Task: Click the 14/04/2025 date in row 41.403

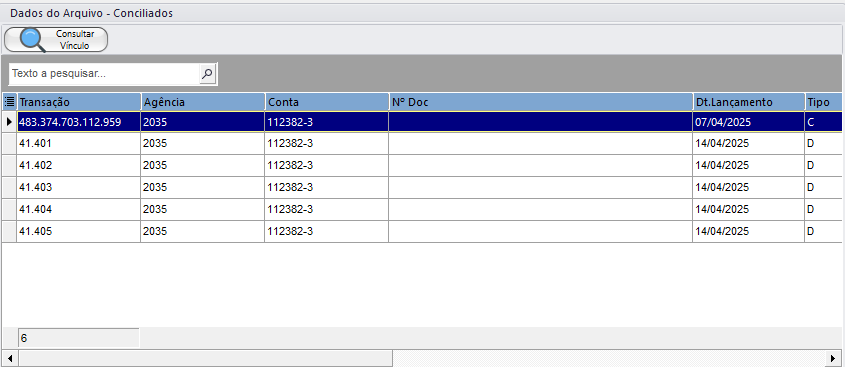Action: pos(749,188)
